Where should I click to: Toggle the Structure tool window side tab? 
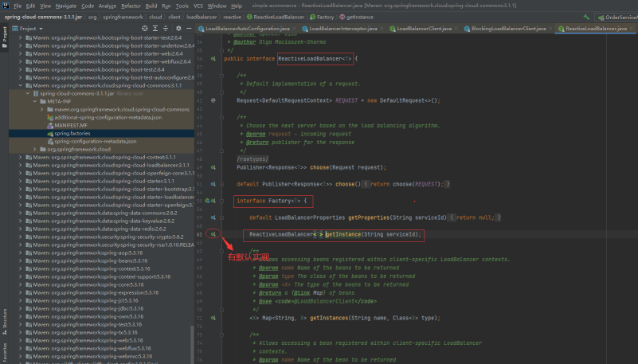[x=4, y=315]
